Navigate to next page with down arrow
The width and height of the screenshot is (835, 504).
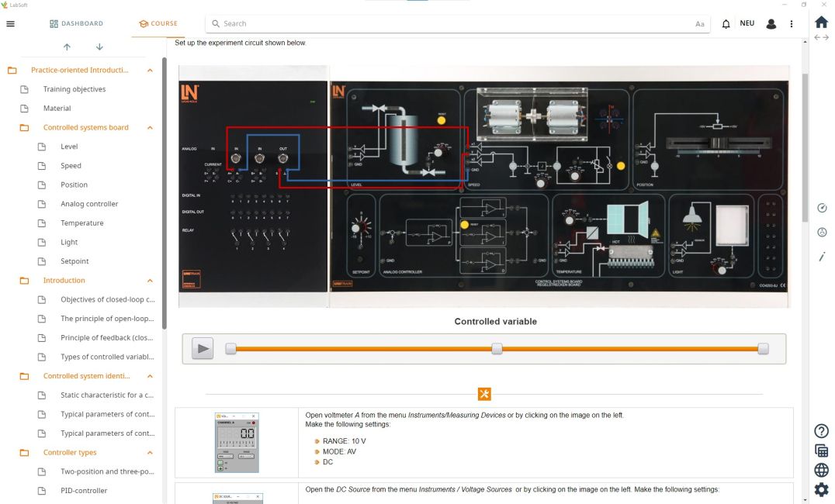[99, 47]
